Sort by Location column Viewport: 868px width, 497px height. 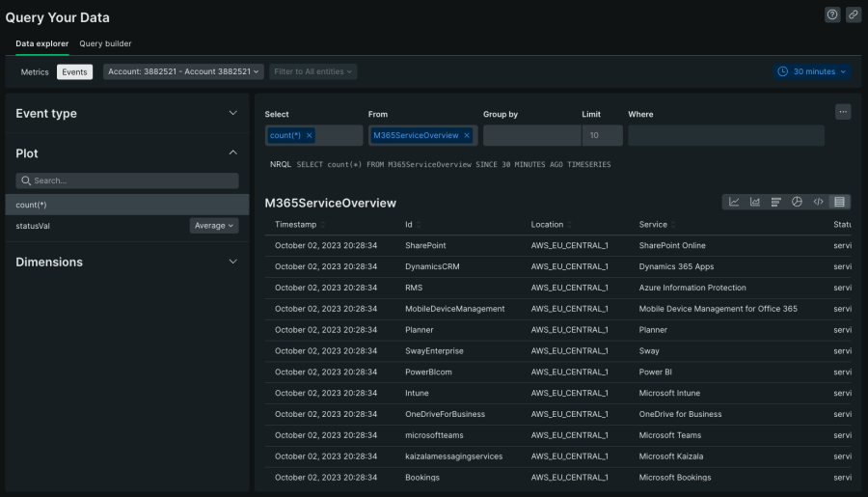pyautogui.click(x=551, y=225)
